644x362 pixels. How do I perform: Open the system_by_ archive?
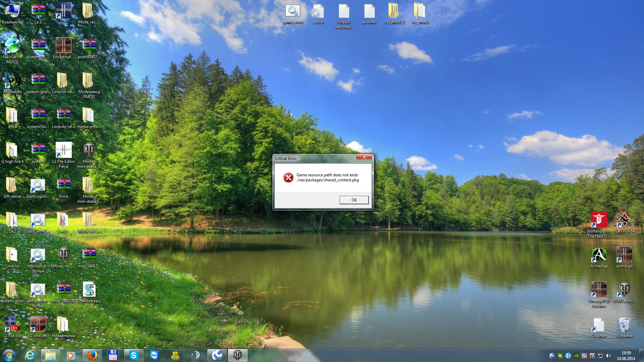pos(38,49)
